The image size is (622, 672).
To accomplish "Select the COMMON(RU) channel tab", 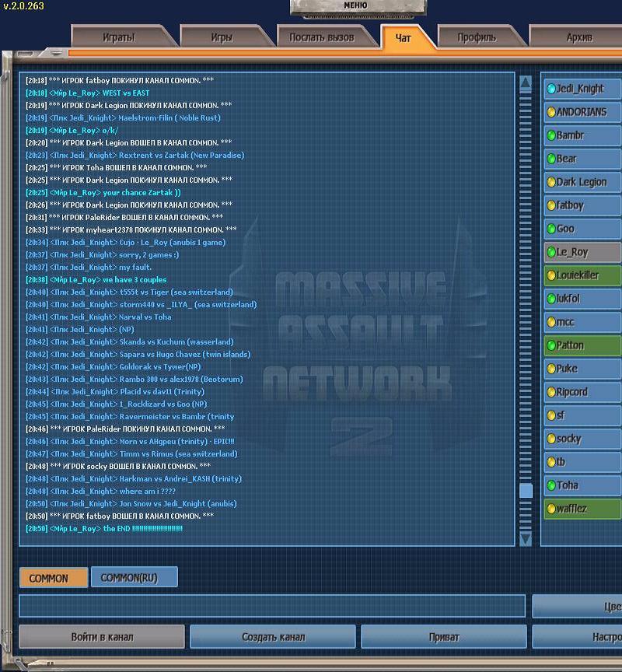I will click(x=134, y=577).
